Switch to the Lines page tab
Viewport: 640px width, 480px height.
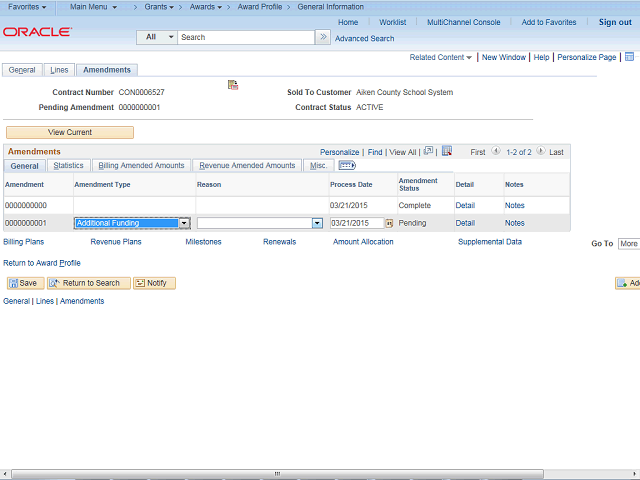(x=59, y=70)
